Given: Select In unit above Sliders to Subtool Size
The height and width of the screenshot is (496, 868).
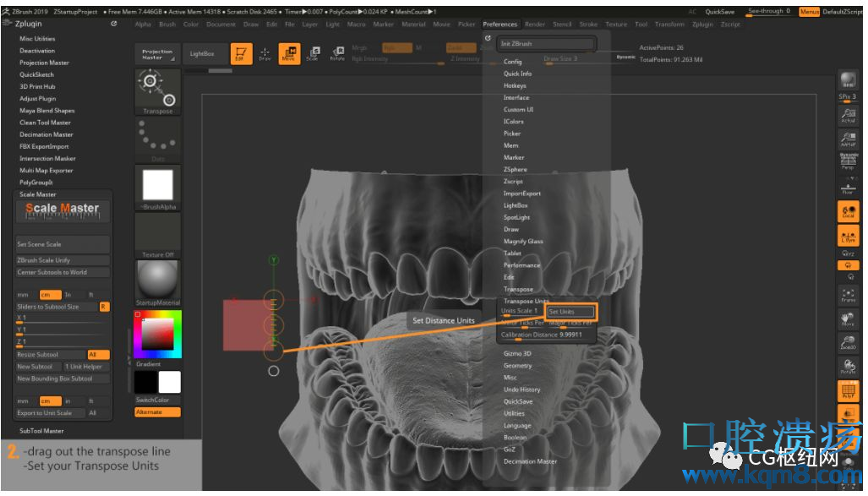Looking at the screenshot, I should point(68,295).
